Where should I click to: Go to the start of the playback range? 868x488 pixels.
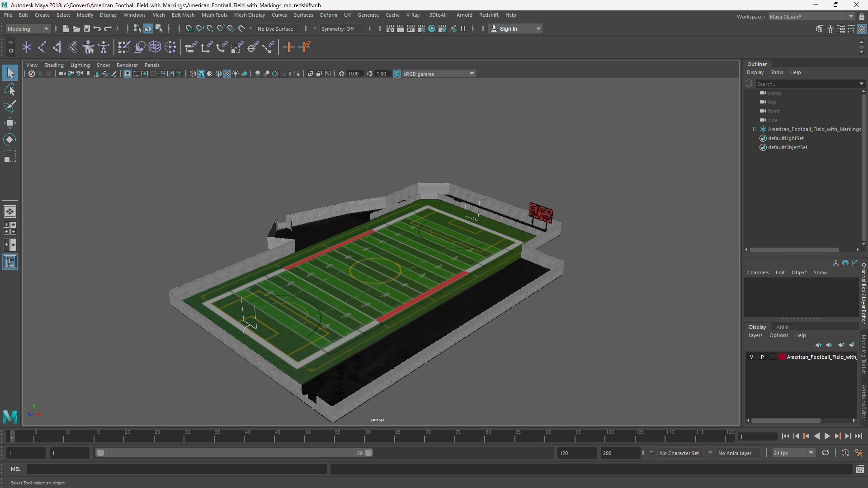click(785, 436)
